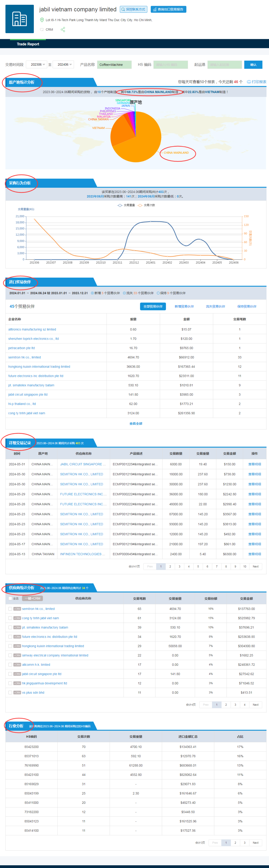
Task: Open the Trade Report tab
Action: tap(28, 44)
